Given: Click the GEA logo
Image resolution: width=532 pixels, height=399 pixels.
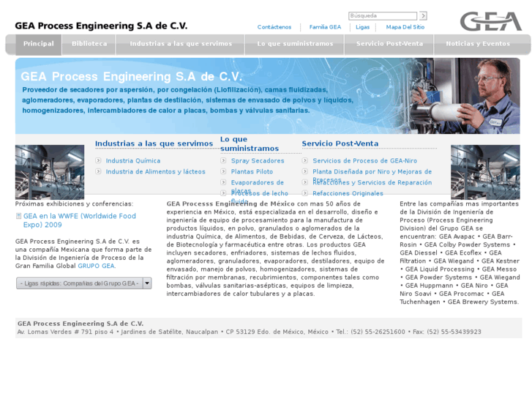Looking at the screenshot, I should click(x=491, y=21).
